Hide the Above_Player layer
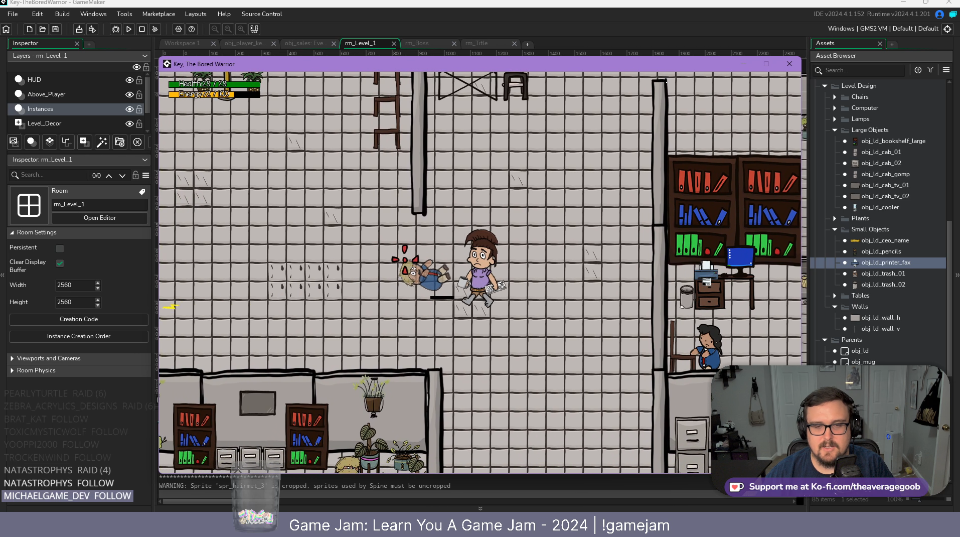 tap(129, 94)
